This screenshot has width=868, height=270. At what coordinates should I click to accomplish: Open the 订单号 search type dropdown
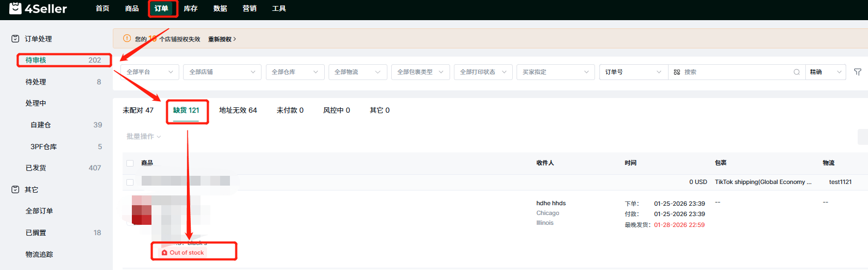tap(633, 72)
